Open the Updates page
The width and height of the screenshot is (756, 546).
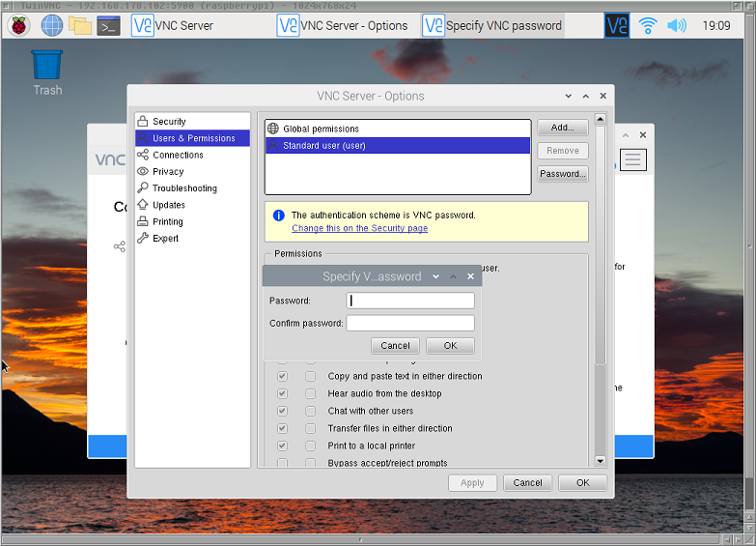[192, 205]
